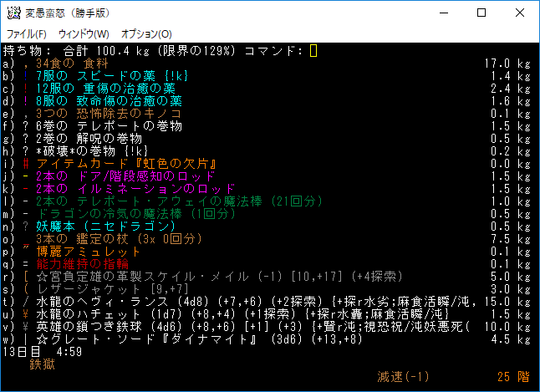Image resolution: width=540 pixels, height=392 pixels.
Task: Open the オプション(O) menu
Action: (x=146, y=34)
